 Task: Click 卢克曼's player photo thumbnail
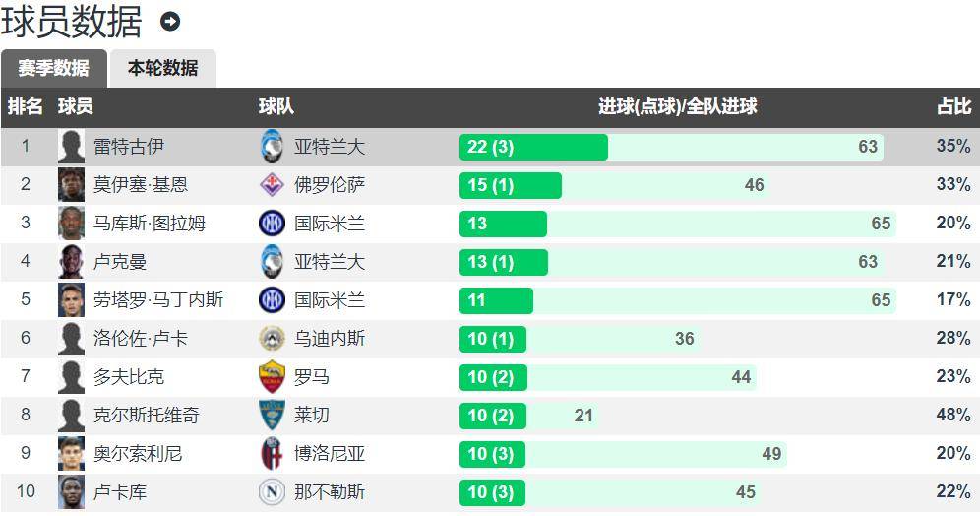point(71,261)
